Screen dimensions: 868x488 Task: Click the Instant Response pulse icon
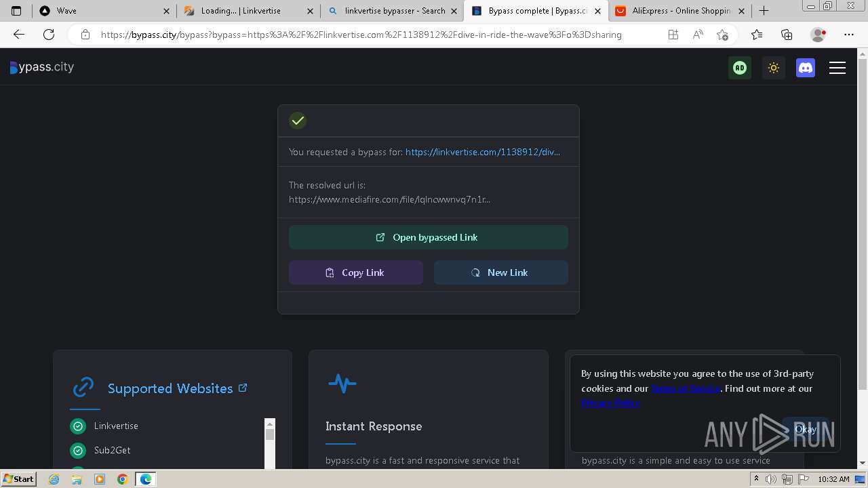[342, 384]
